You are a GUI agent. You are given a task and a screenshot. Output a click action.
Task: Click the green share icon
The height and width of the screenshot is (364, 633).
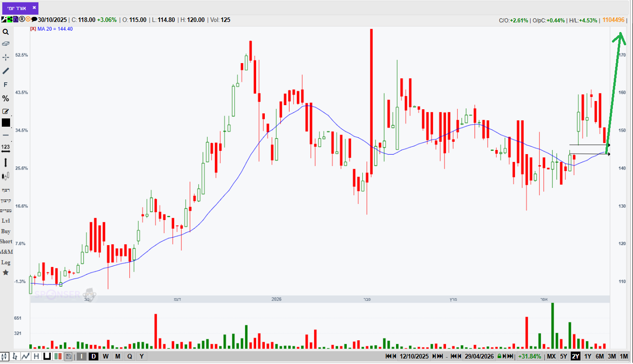(9, 20)
